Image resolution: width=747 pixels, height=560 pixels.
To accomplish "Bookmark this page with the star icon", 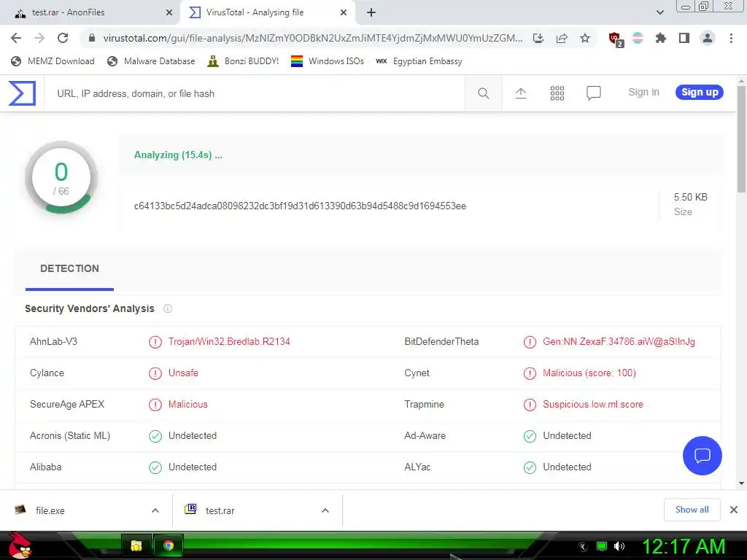I will click(585, 38).
